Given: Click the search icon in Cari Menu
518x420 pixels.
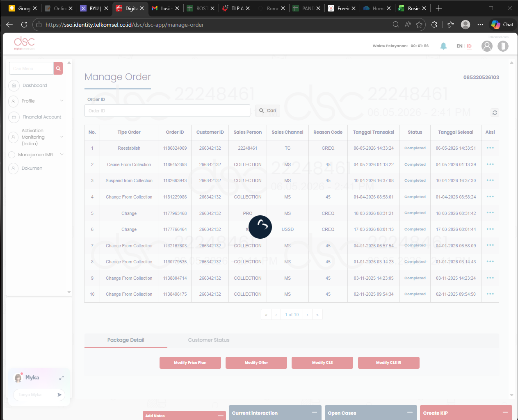Looking at the screenshot, I should 59,68.
